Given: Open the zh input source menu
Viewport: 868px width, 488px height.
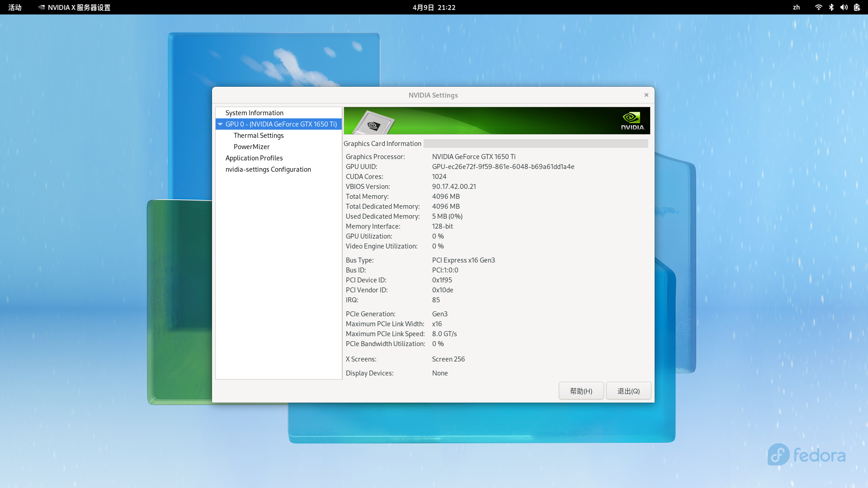Looking at the screenshot, I should 796,7.
